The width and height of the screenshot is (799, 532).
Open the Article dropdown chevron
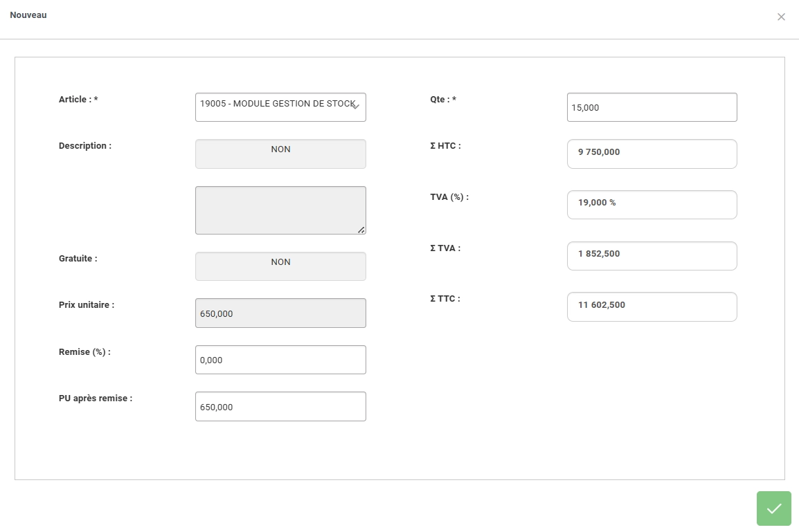click(x=356, y=107)
